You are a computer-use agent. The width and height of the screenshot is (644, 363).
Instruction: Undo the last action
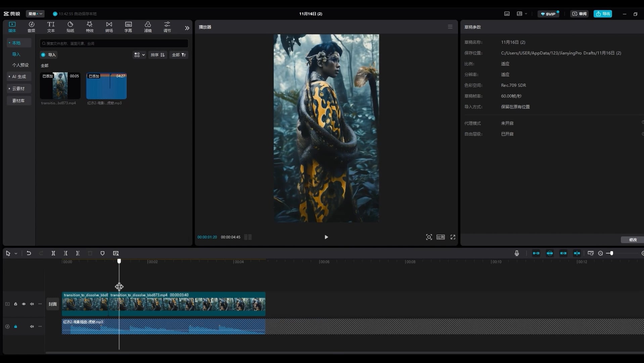pyautogui.click(x=29, y=253)
